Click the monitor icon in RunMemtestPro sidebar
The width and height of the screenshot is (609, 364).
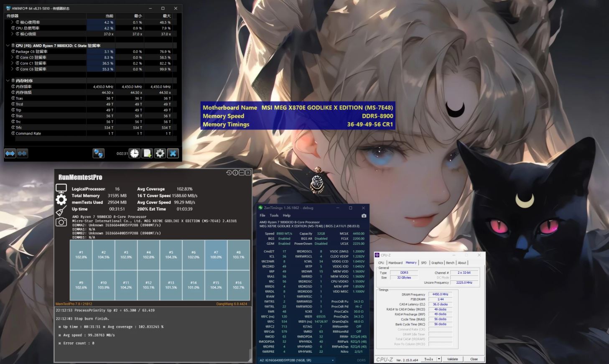pos(61,188)
